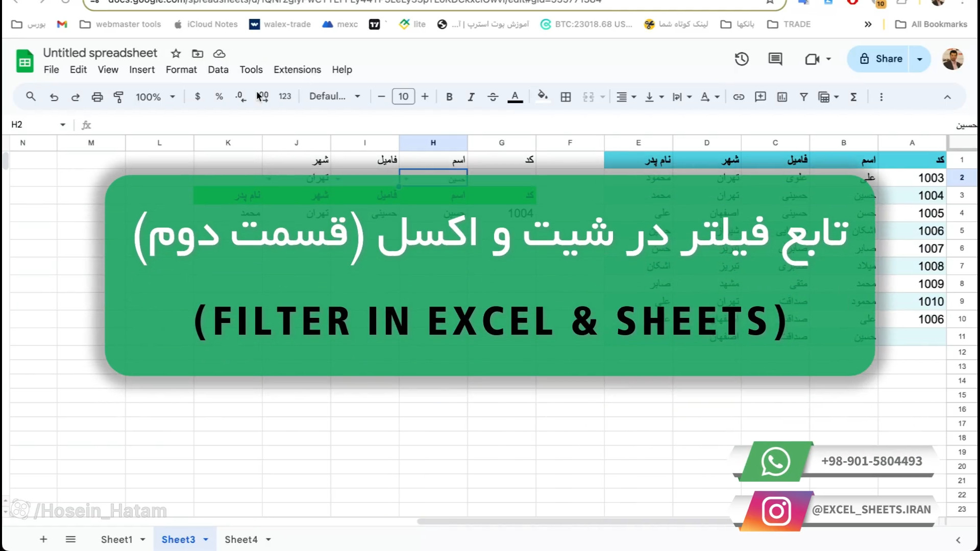The height and width of the screenshot is (551, 980).
Task: Open the search menus magnifier tool
Action: click(x=31, y=96)
